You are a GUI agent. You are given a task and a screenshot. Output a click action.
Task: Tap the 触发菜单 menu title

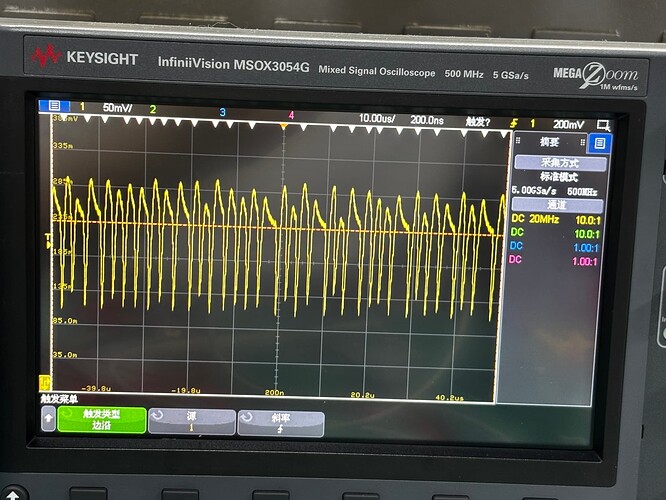[x=59, y=399]
